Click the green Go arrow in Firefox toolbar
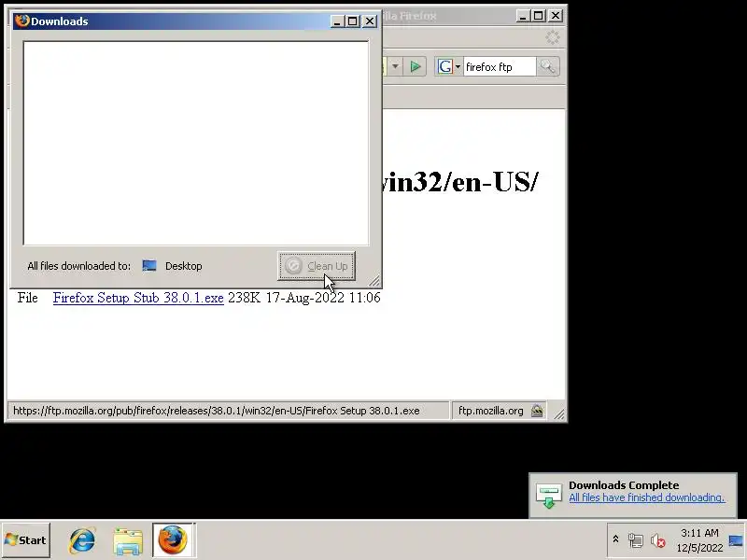 click(x=415, y=66)
